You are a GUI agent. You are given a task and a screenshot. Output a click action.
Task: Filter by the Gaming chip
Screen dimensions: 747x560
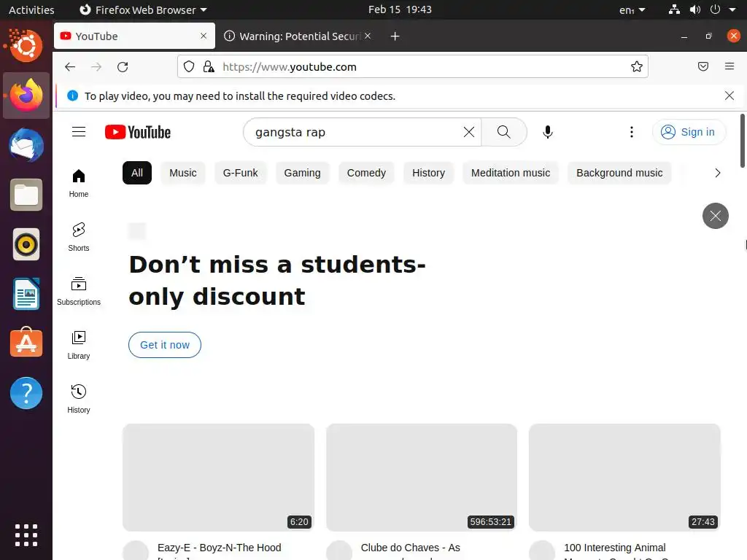(302, 173)
